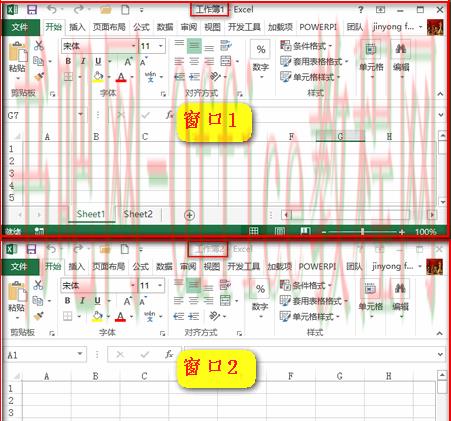Image resolution: width=451 pixels, height=421 pixels.
Task: Click the Cut scissors icon in bottom window
Action: pyautogui.click(x=38, y=284)
